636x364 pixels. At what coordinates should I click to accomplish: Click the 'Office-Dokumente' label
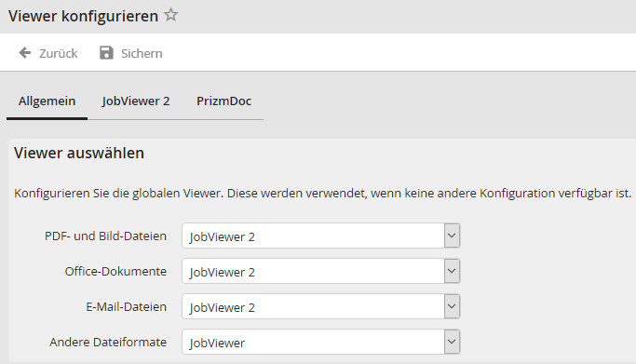115,271
